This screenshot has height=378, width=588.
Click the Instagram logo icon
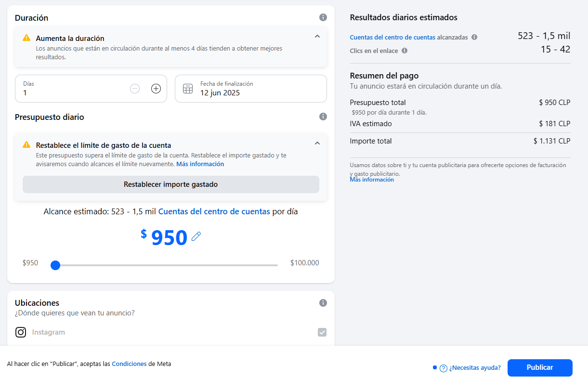click(x=21, y=332)
